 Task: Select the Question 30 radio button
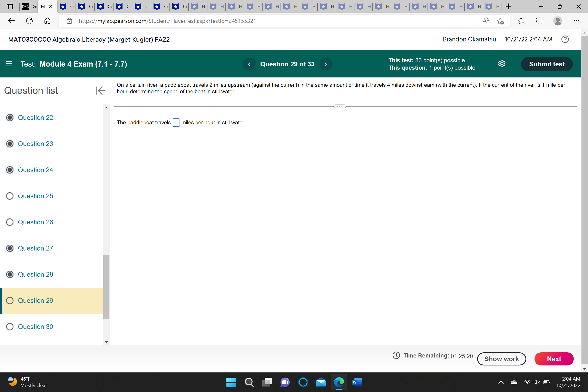(x=10, y=326)
